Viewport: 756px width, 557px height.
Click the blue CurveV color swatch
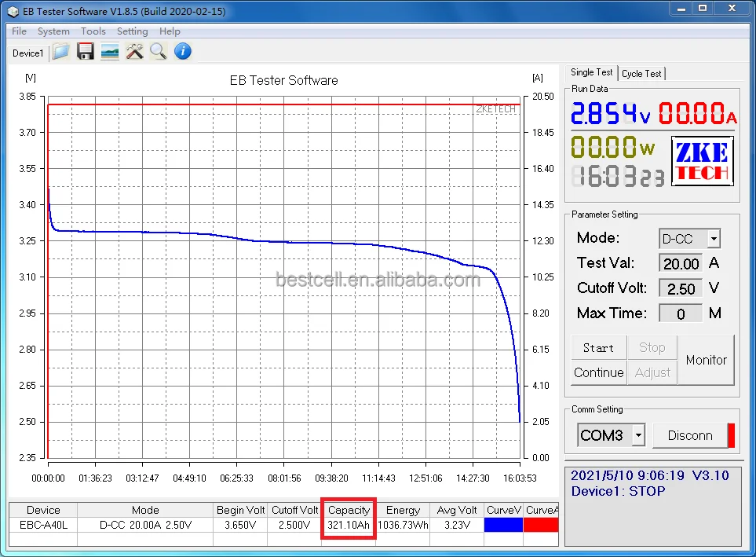503,525
